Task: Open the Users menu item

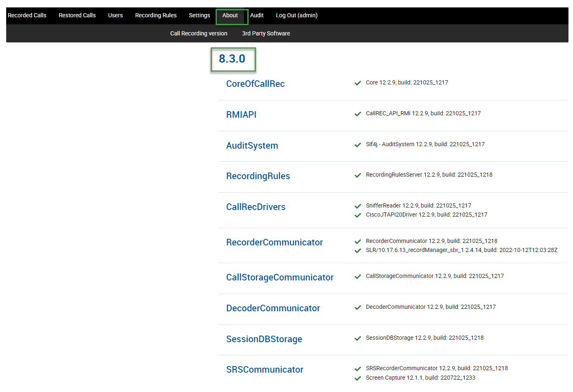Action: point(115,15)
